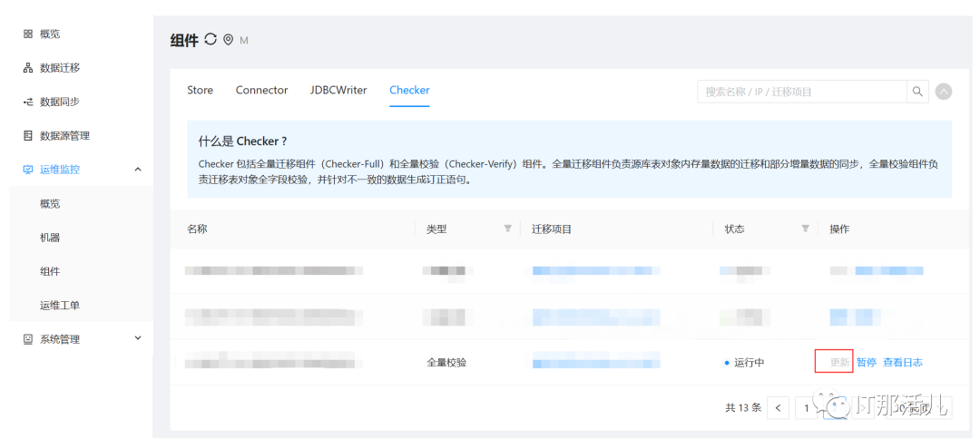Click the 共 13 条 total count text
Image resolution: width=980 pixels, height=448 pixels.
(743, 408)
